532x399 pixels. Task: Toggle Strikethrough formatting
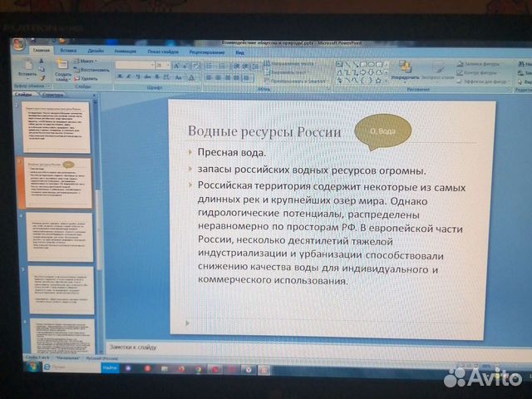148,77
